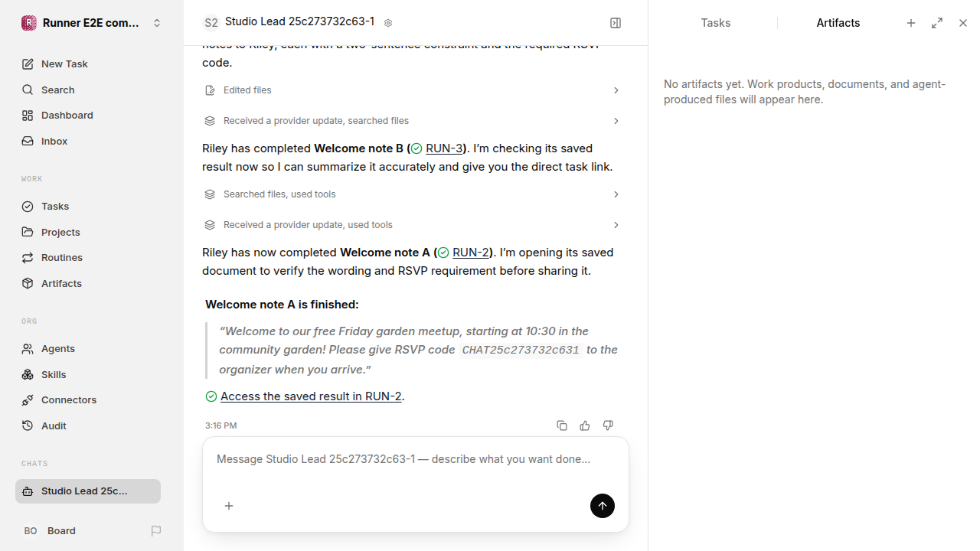Screen dimensions: 980x551
Task: Select the Studio Lead 25c... chat
Action: pyautogui.click(x=88, y=491)
